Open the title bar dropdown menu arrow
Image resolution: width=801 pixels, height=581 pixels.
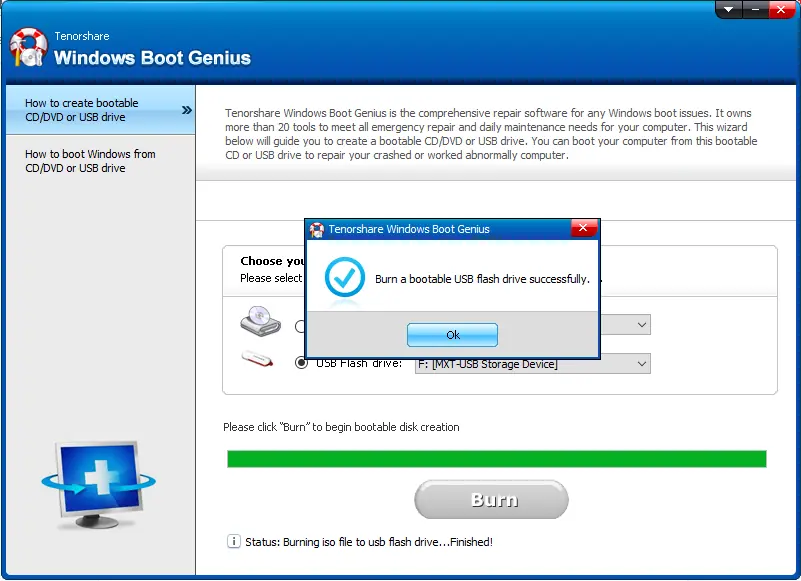click(x=729, y=9)
